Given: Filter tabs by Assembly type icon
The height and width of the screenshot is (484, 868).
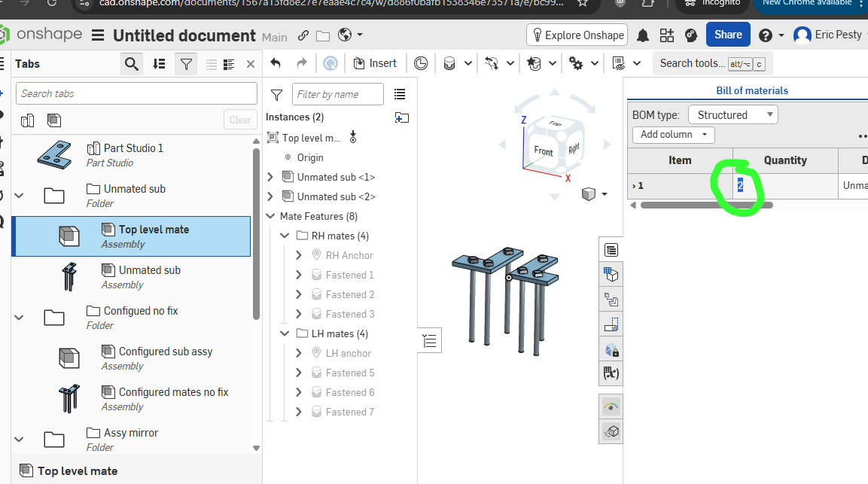Looking at the screenshot, I should pos(54,120).
